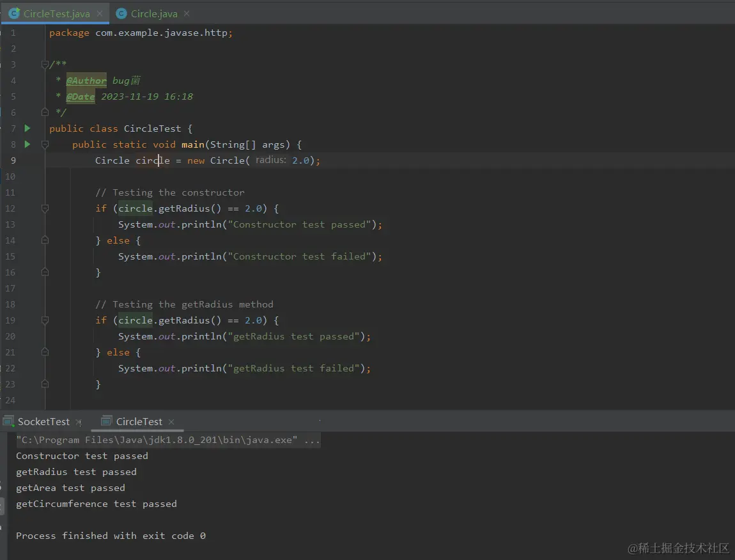Fold the getRadius if block at line 19
The image size is (735, 560).
[45, 320]
